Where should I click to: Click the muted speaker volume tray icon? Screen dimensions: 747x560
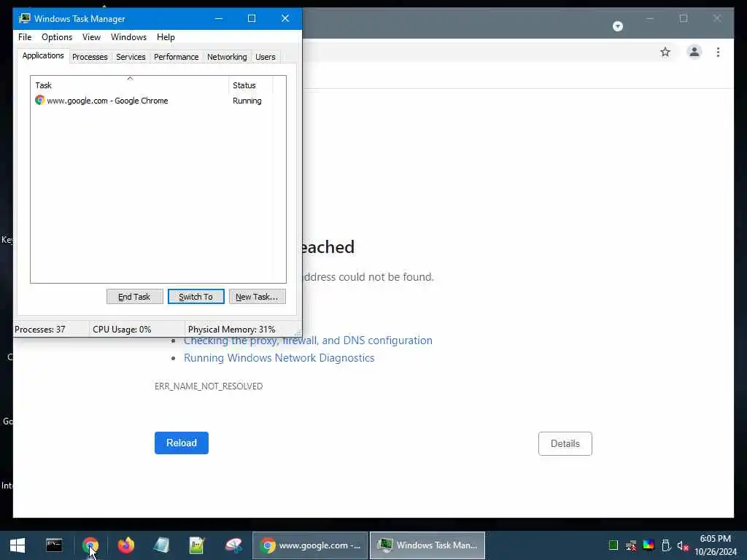click(683, 545)
